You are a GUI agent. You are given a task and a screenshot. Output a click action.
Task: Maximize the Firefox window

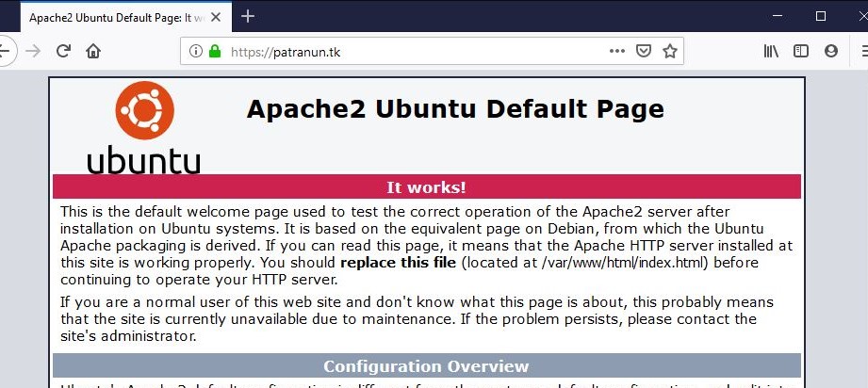[821, 16]
